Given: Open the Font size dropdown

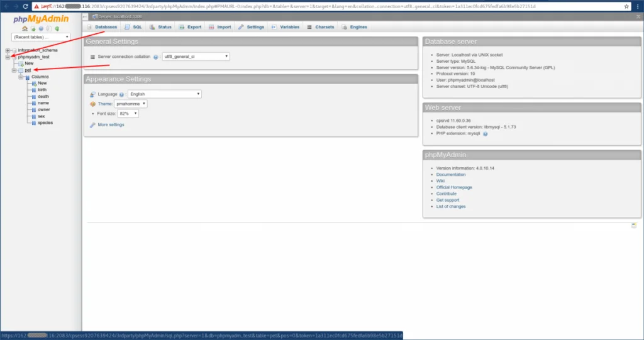Looking at the screenshot, I should 128,114.
